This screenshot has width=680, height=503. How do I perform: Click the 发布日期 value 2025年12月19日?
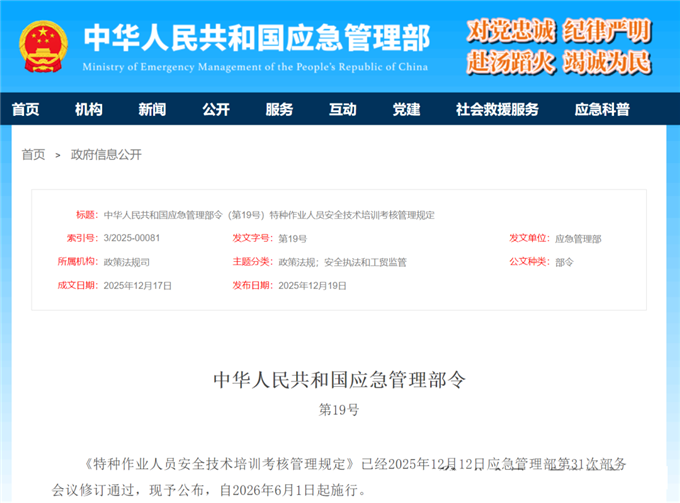(x=312, y=285)
